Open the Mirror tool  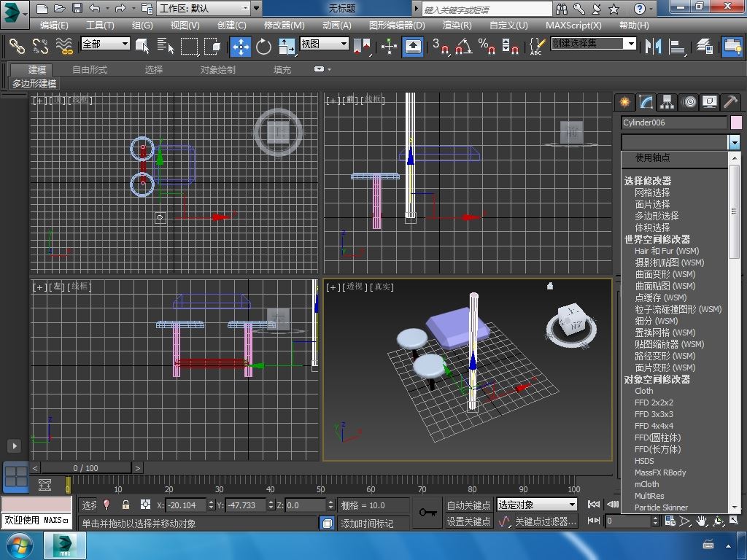tap(652, 46)
